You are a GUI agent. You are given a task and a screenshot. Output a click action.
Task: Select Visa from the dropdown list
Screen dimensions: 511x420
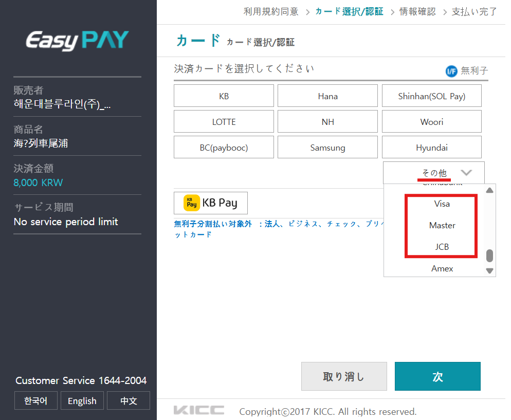point(442,204)
